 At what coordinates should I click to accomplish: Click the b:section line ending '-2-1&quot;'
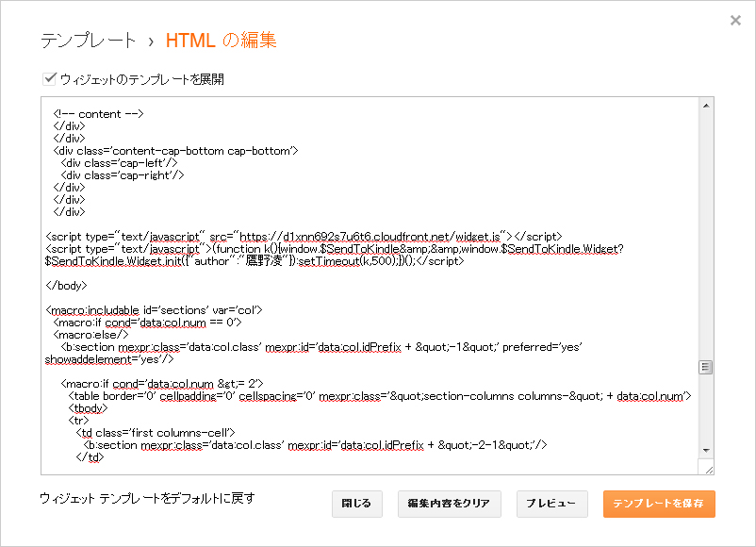point(316,445)
